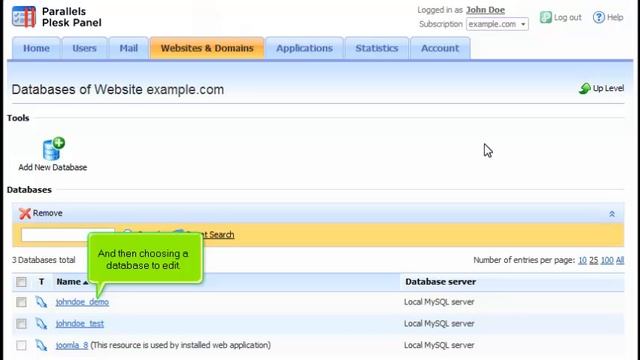Viewport: 640px width, 360px height.
Task: Show 100 entries per page
Action: (607, 260)
